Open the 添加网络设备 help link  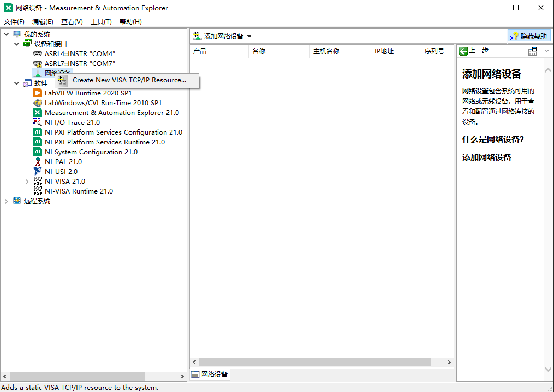486,158
